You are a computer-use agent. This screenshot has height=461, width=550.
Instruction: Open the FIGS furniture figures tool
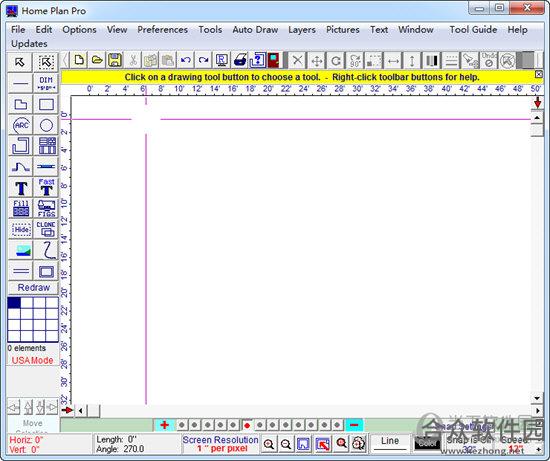[x=46, y=208]
